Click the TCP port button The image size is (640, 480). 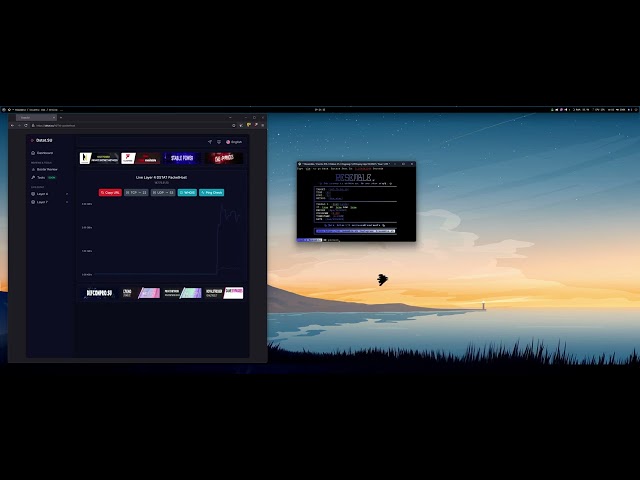tap(136, 193)
